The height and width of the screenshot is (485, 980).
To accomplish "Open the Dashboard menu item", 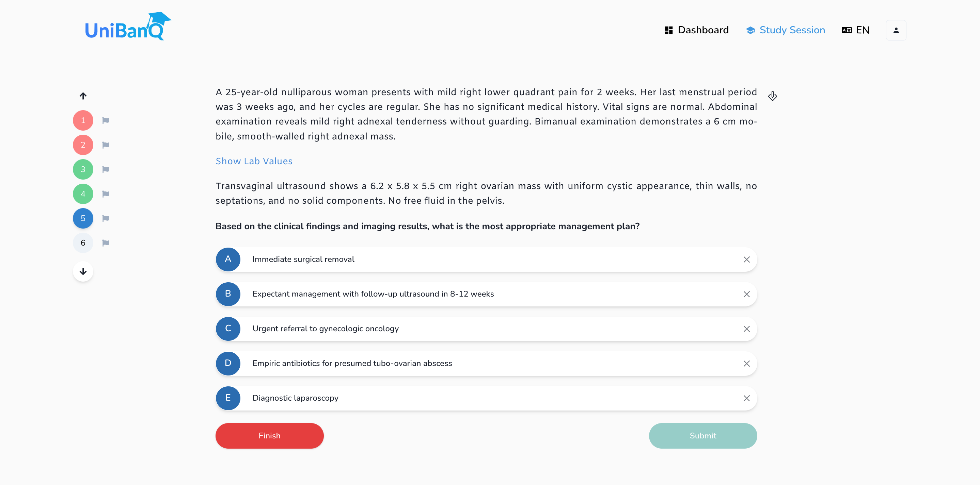I will tap(697, 30).
